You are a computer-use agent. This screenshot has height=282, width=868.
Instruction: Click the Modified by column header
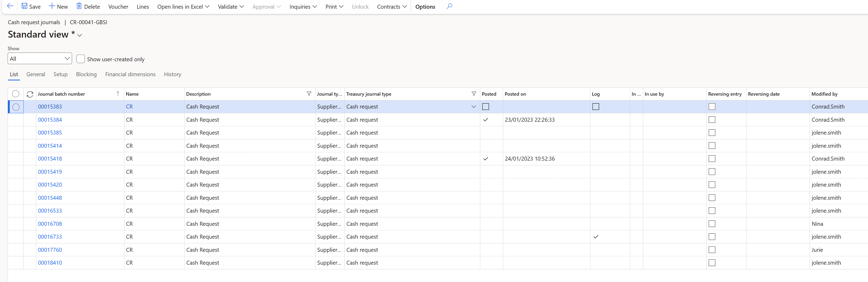[x=824, y=94]
